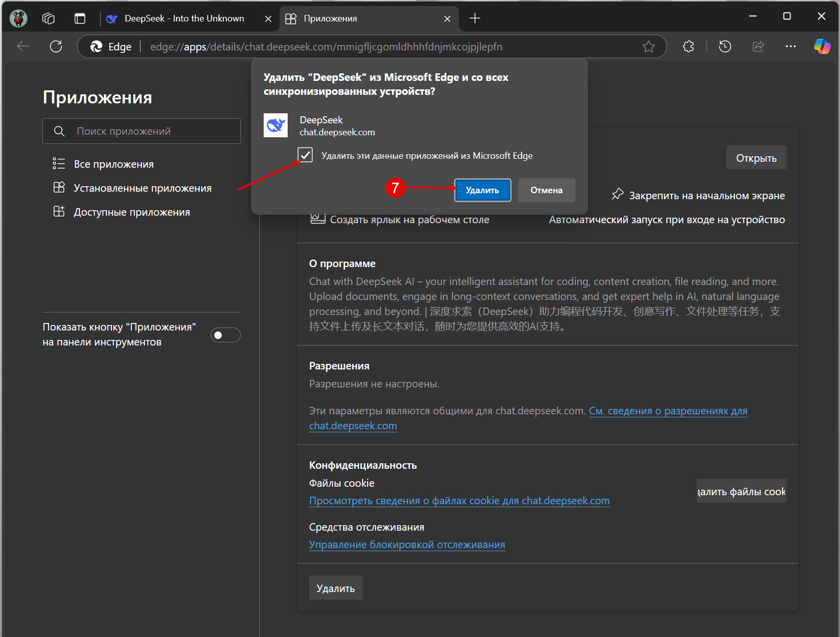840x637 pixels.
Task: Click the delete cookie files button
Action: [x=742, y=491]
